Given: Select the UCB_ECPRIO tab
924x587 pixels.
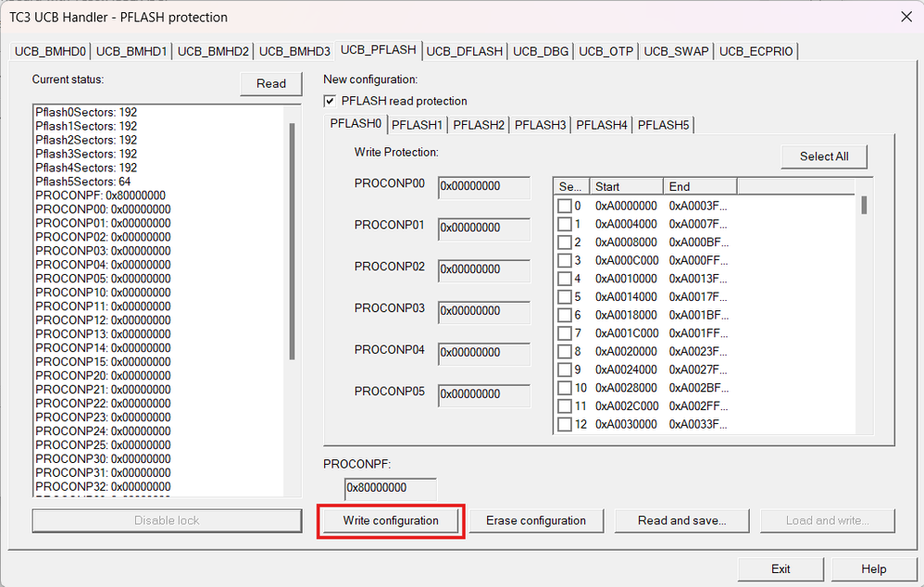Looking at the screenshot, I should (755, 51).
